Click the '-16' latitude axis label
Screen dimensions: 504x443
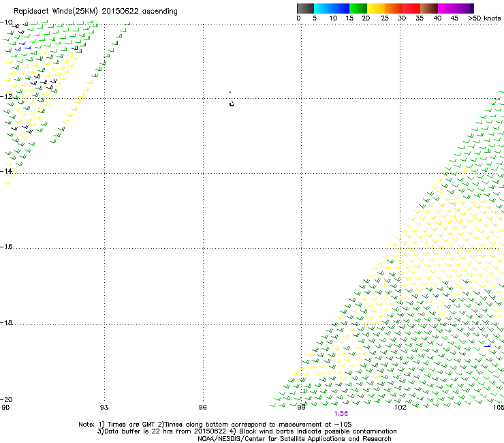[6, 247]
